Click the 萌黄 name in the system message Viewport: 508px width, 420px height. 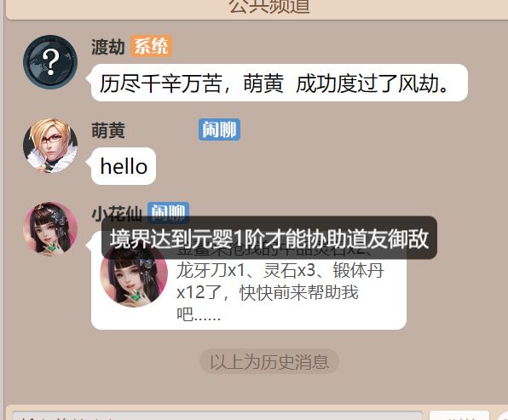[263, 83]
